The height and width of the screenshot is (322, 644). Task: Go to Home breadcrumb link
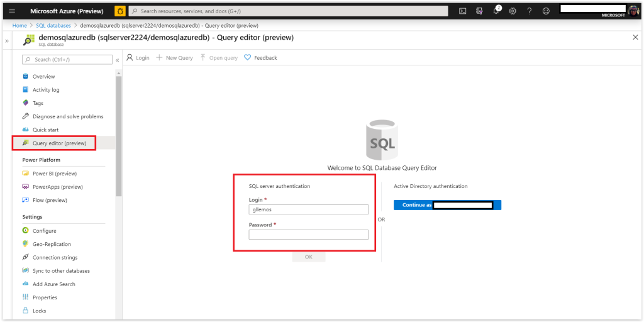click(x=19, y=25)
